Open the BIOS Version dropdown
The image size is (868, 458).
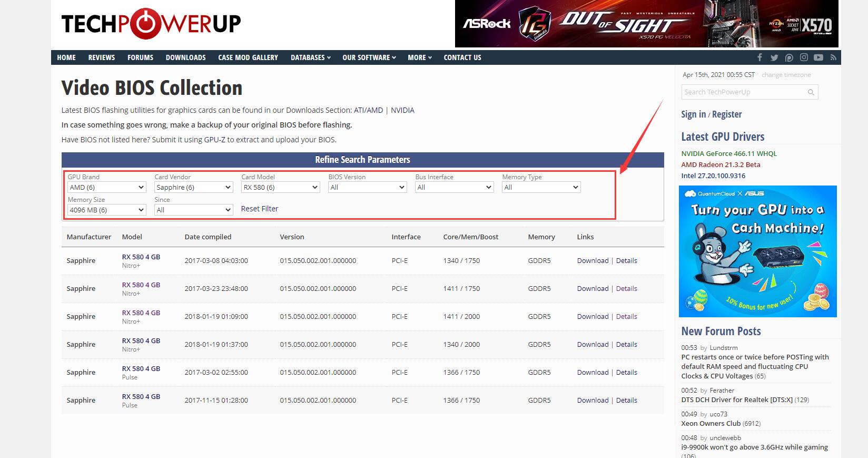pos(368,187)
